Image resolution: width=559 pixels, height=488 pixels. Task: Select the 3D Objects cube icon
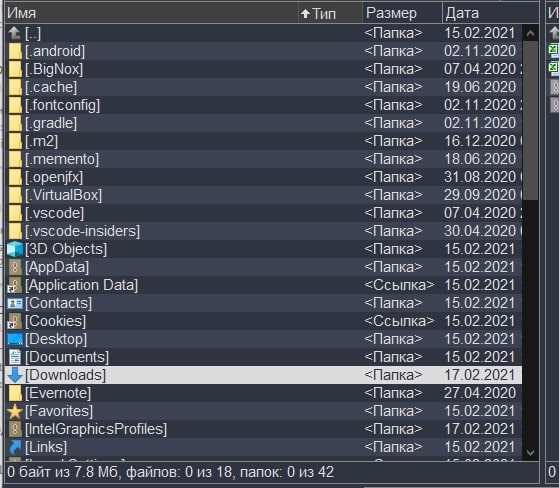tap(15, 249)
